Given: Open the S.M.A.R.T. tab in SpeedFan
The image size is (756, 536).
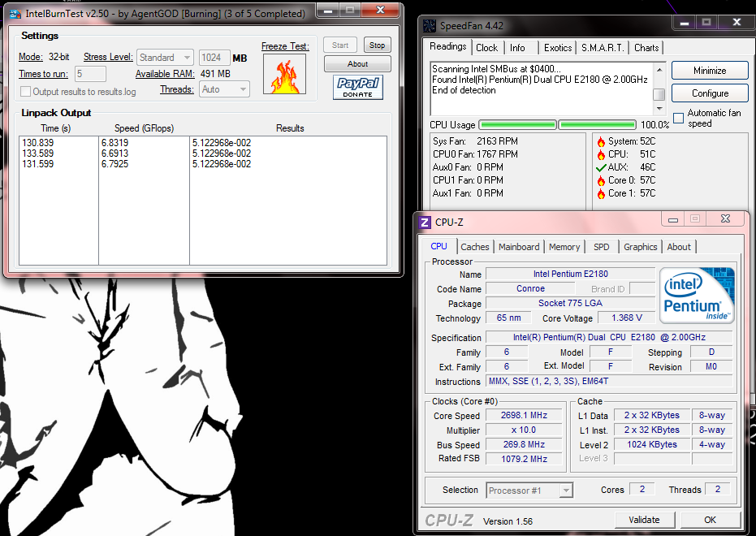Looking at the screenshot, I should click(603, 48).
